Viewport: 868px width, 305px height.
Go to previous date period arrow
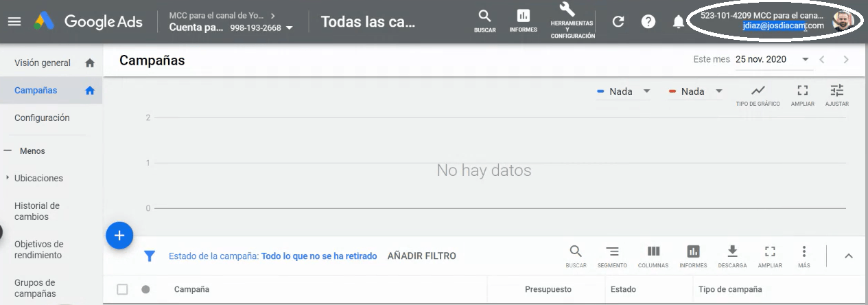coord(822,60)
